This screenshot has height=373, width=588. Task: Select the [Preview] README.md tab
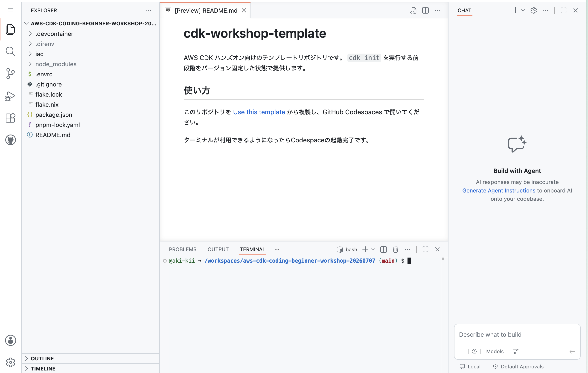tap(206, 11)
